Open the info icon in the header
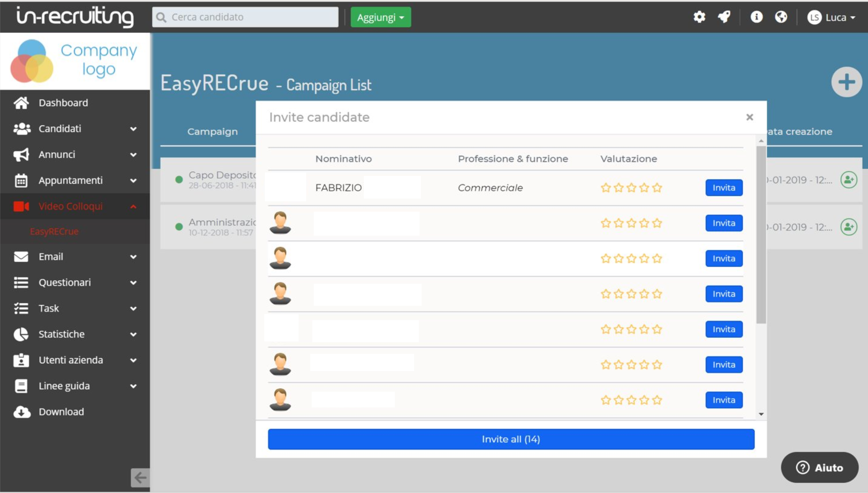The image size is (868, 493). (756, 17)
